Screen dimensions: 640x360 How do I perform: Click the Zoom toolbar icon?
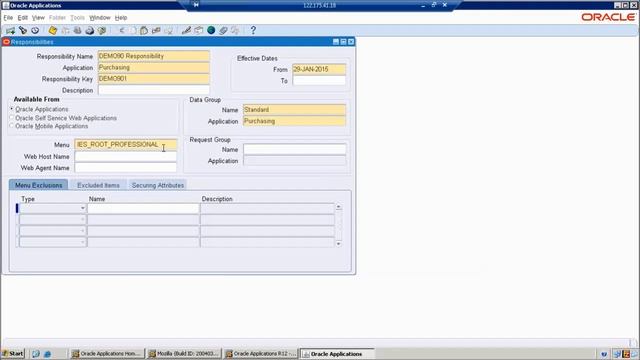198,31
